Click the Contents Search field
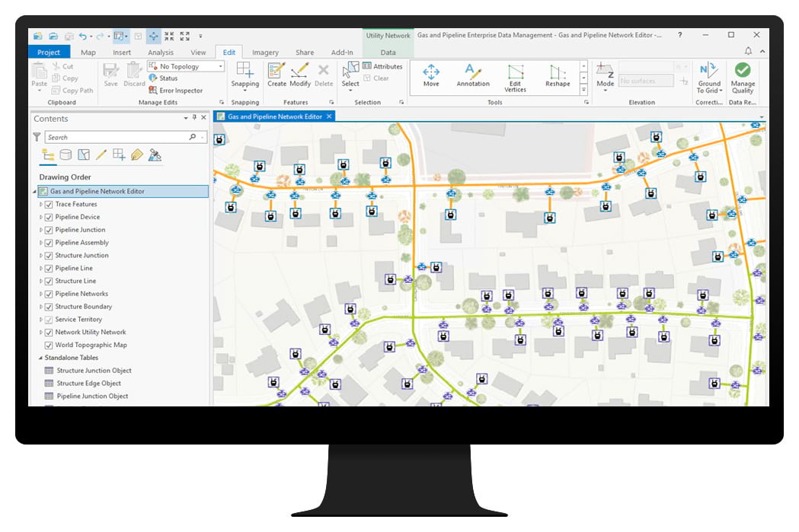 click(126, 138)
